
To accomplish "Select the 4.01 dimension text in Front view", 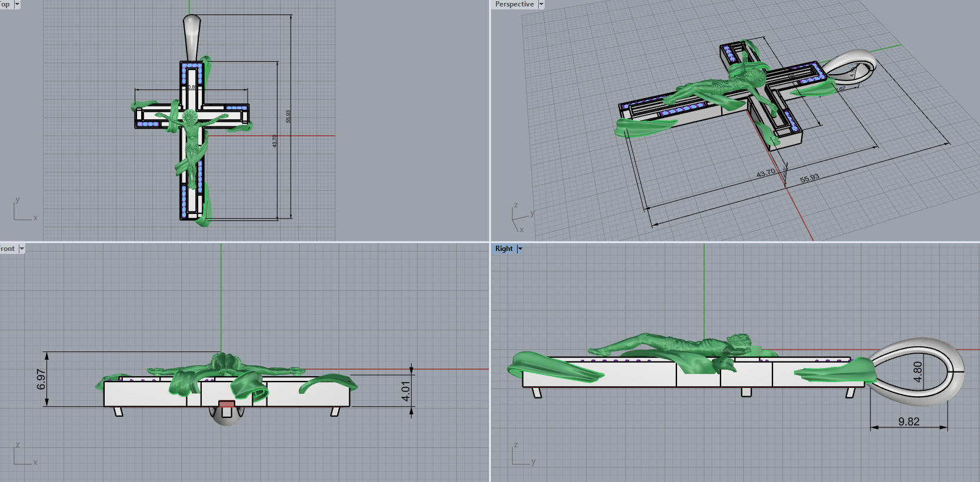I will tap(405, 391).
